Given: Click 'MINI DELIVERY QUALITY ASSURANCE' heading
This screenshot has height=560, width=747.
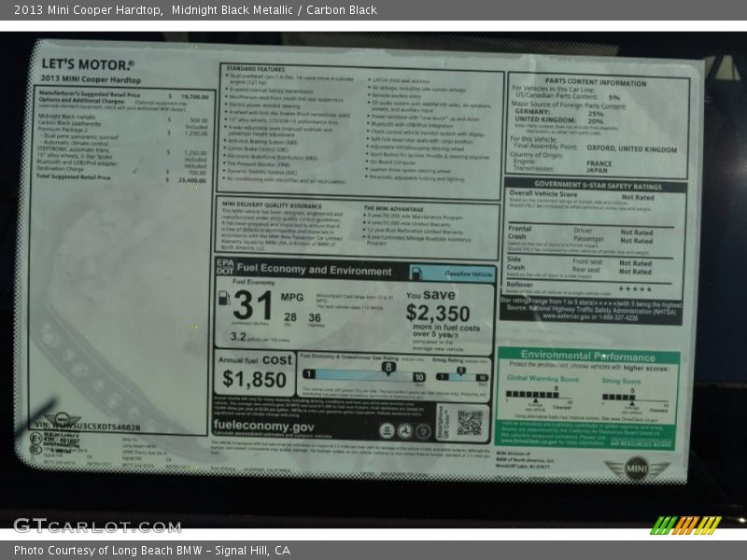Looking at the screenshot, I should click(x=272, y=204).
